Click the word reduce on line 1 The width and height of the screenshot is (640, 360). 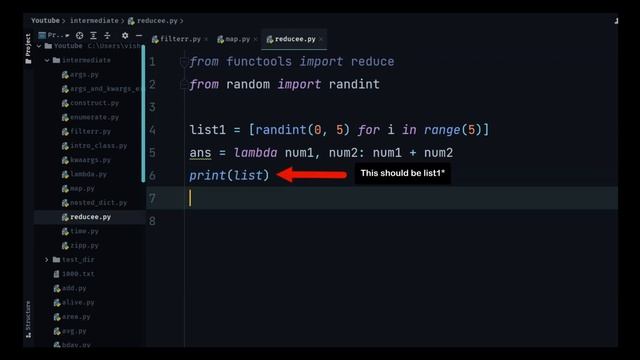pyautogui.click(x=372, y=62)
